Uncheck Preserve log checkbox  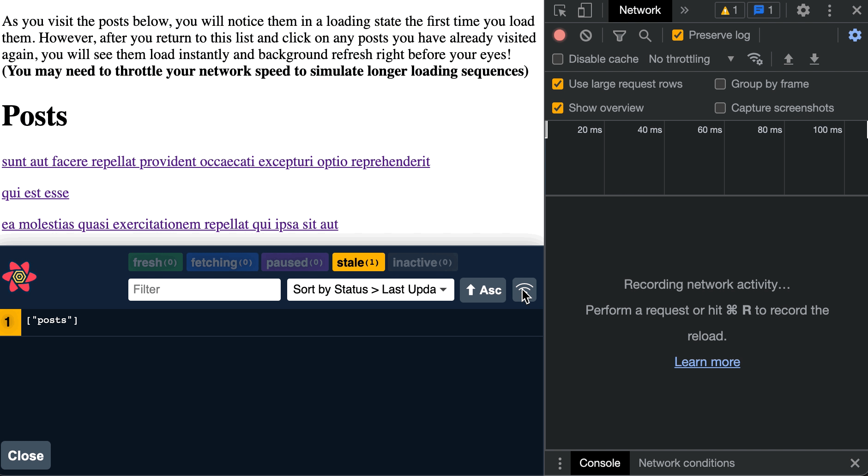678,36
